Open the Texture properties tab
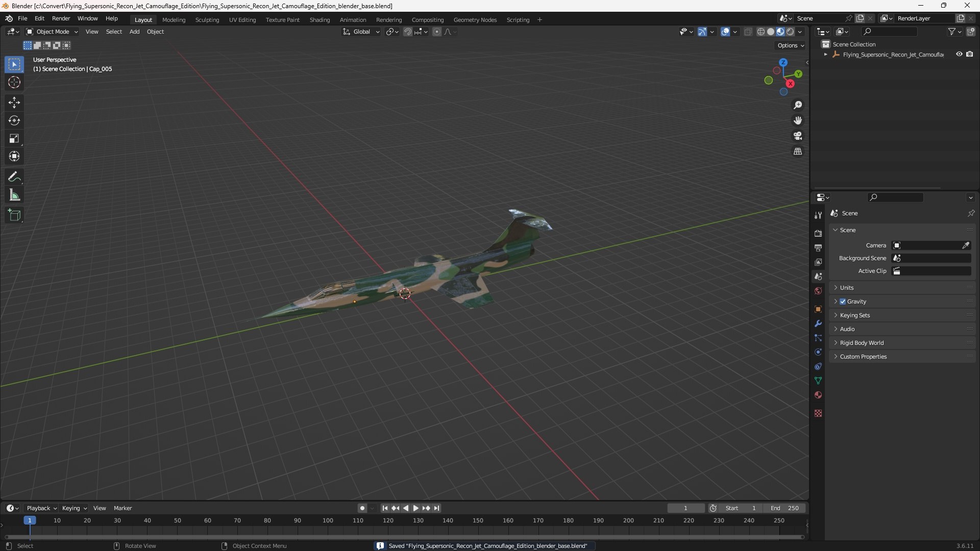Image resolution: width=980 pixels, height=551 pixels. click(x=818, y=413)
